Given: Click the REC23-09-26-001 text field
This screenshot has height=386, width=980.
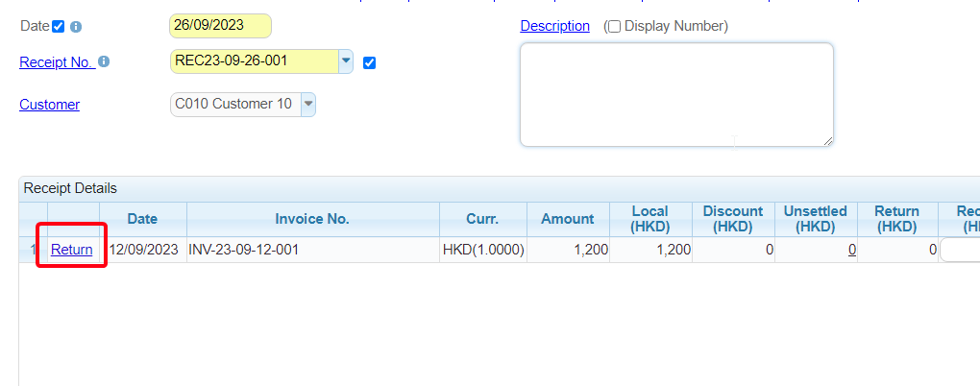Looking at the screenshot, I should pyautogui.click(x=254, y=61).
